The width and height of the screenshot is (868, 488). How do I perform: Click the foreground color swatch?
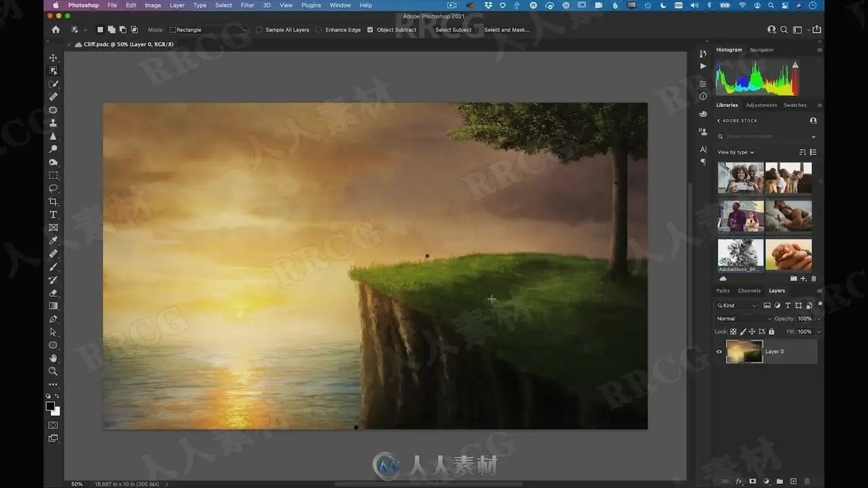(50, 406)
